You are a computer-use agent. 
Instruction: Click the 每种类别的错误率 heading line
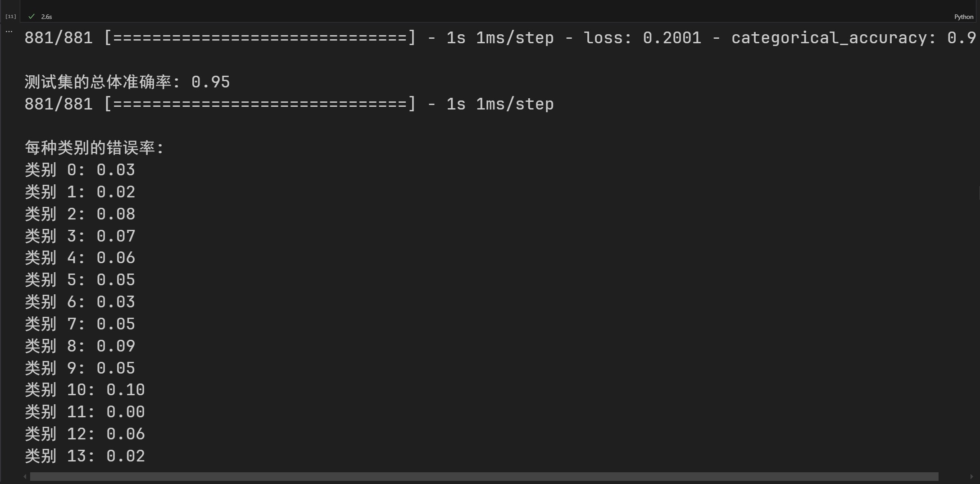click(x=94, y=148)
